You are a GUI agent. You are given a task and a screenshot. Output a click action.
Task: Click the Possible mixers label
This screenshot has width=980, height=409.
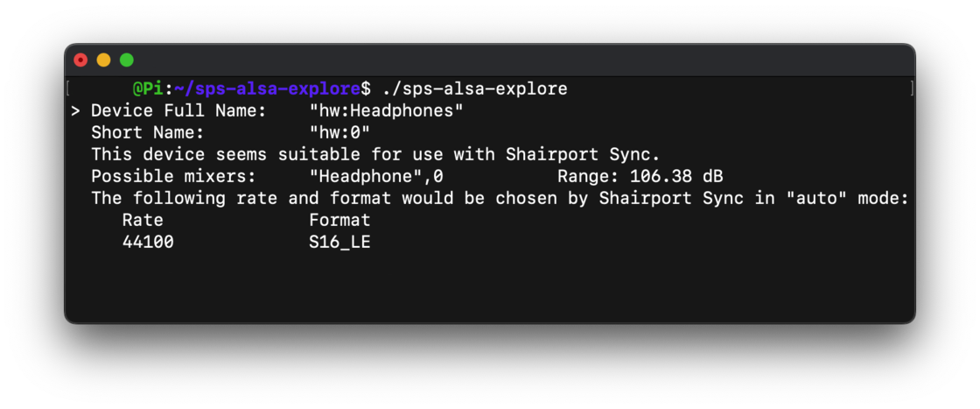pyautogui.click(x=174, y=176)
